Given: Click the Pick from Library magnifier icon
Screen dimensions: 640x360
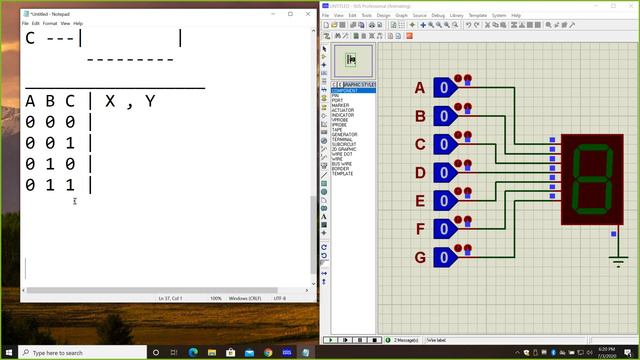Looking at the screenshot, I should click(x=549, y=25).
